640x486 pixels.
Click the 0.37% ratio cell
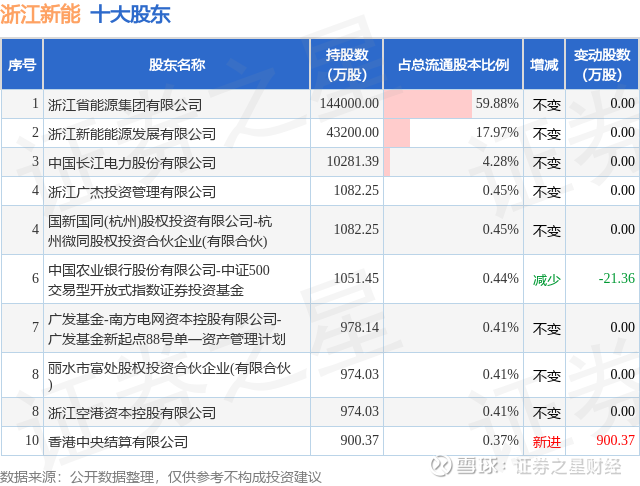pos(453,441)
